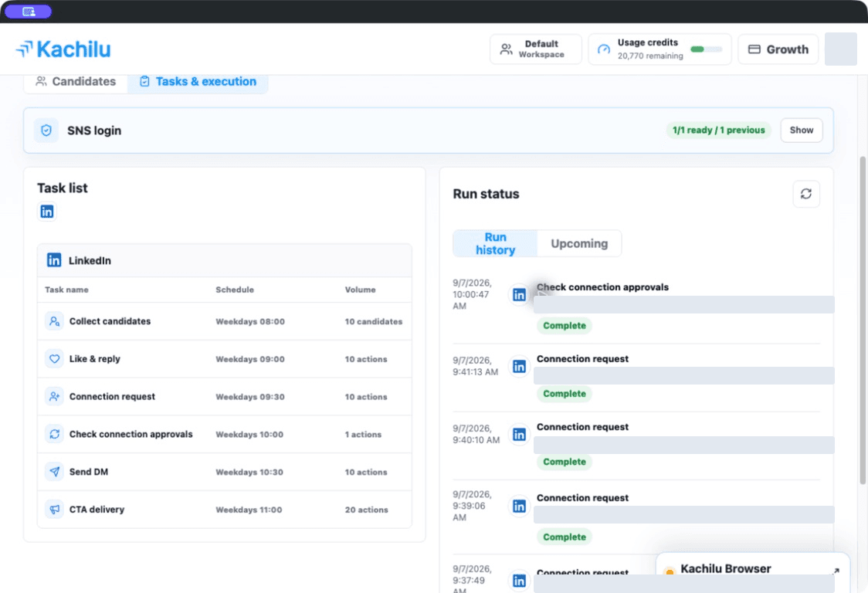
Task: Click the Volume column header
Action: 361,290
